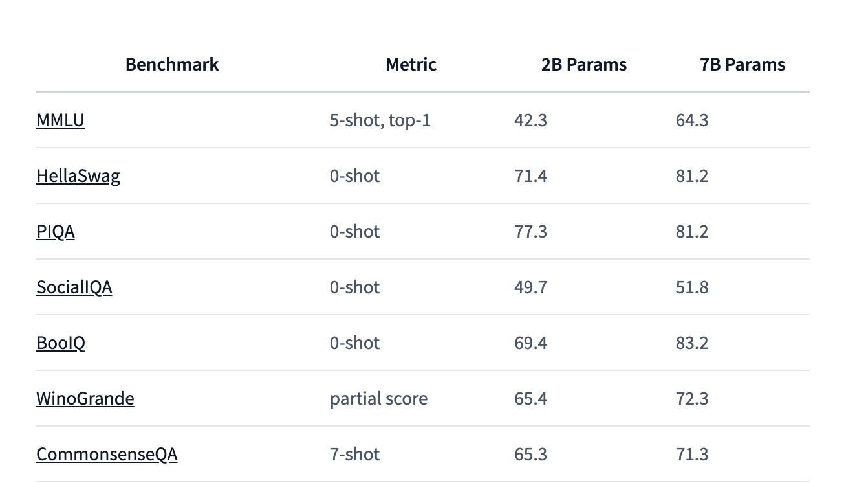Open the MMLU benchmark link
Screen dimensions: 868x483
click(60, 120)
